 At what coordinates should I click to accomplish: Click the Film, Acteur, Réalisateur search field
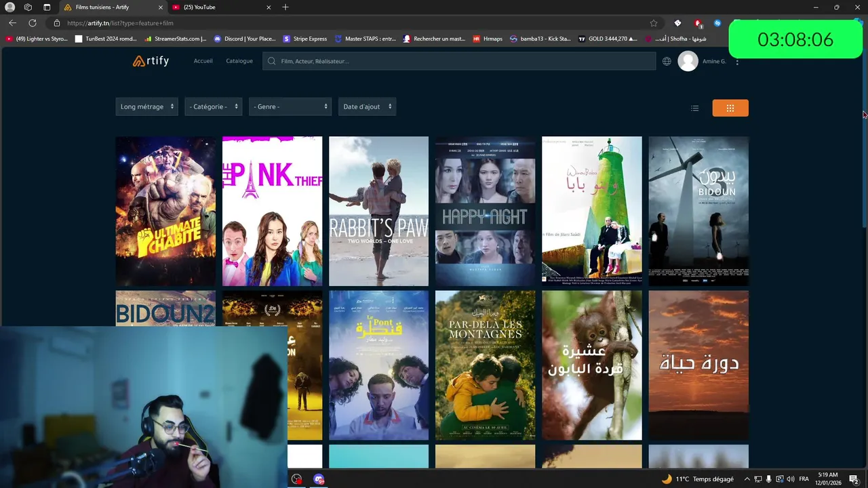tap(459, 61)
